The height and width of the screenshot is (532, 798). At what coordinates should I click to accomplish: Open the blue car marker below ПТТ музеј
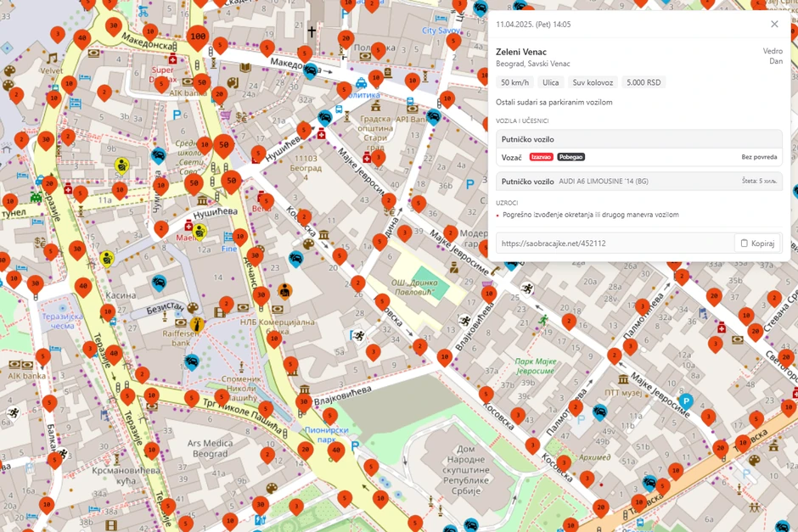(599, 412)
